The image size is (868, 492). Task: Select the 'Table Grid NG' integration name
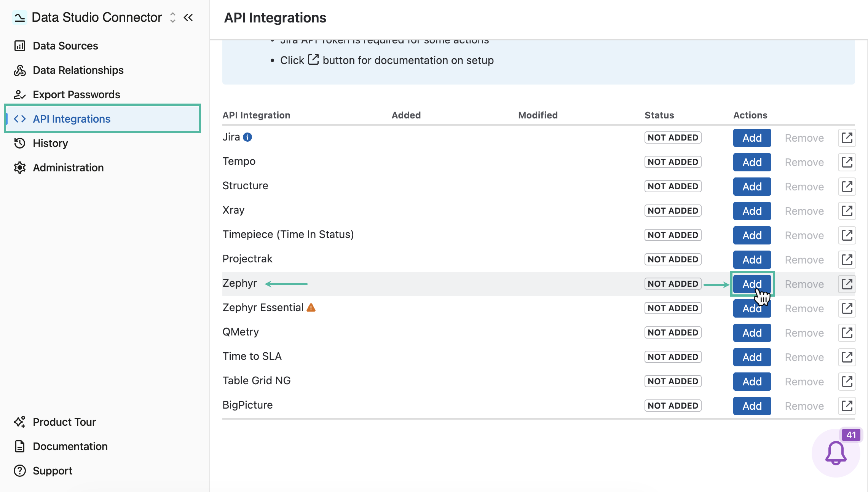[x=257, y=381]
